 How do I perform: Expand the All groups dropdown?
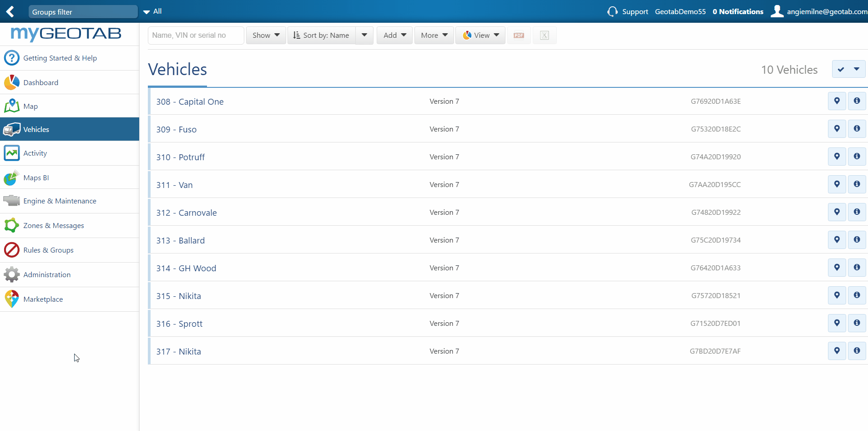point(152,11)
